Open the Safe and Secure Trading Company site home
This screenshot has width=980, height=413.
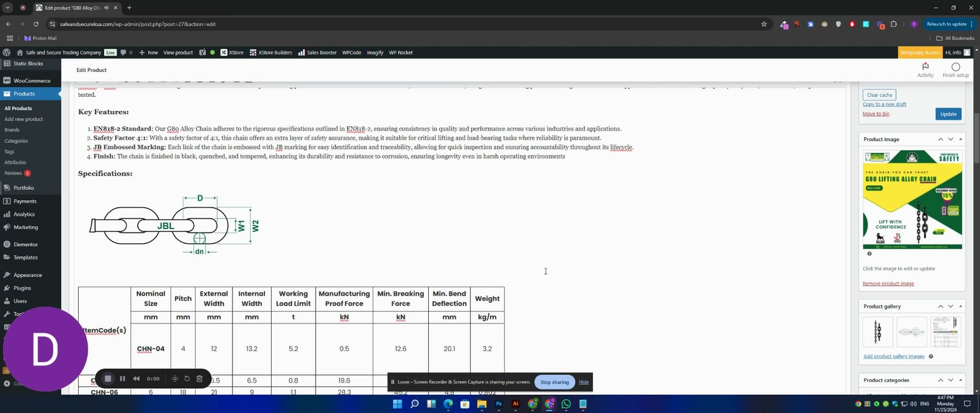pyautogui.click(x=59, y=52)
